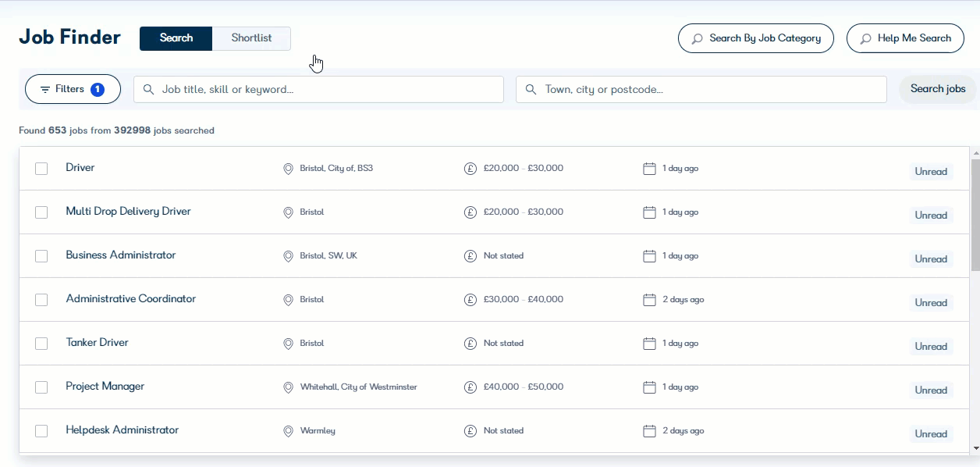
Task: Click '2 days ago' in Administrative Coordinator row
Action: point(683,300)
